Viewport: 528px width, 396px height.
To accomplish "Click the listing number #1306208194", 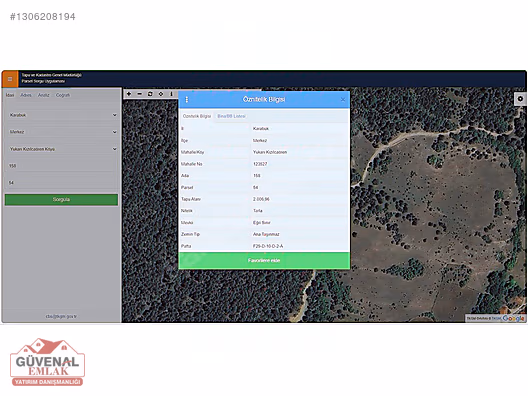I will pyautogui.click(x=42, y=17).
